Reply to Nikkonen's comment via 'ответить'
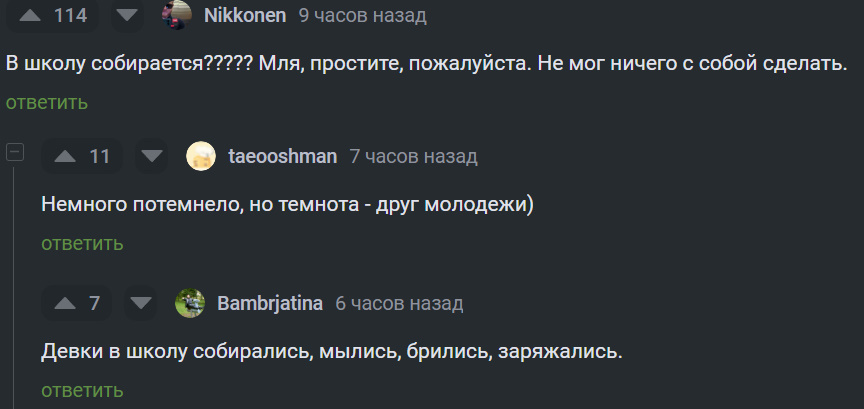This screenshot has height=409, width=864. pyautogui.click(x=47, y=102)
